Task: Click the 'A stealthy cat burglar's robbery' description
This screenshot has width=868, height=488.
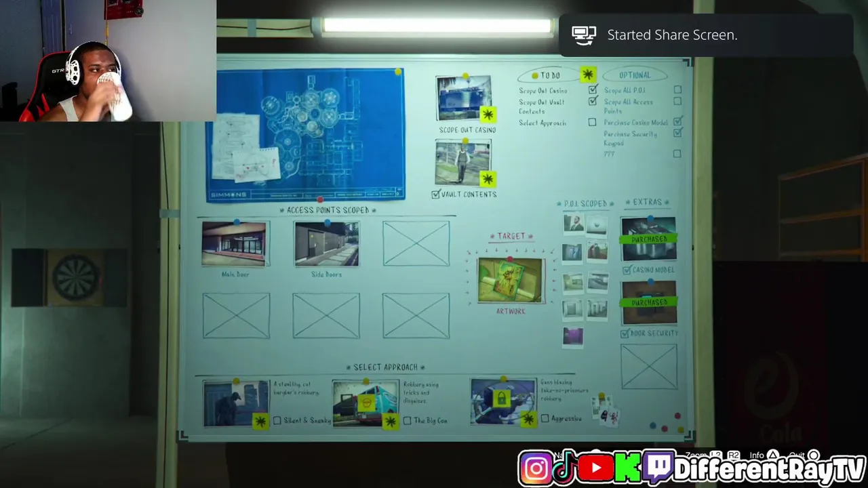Action: (x=296, y=388)
